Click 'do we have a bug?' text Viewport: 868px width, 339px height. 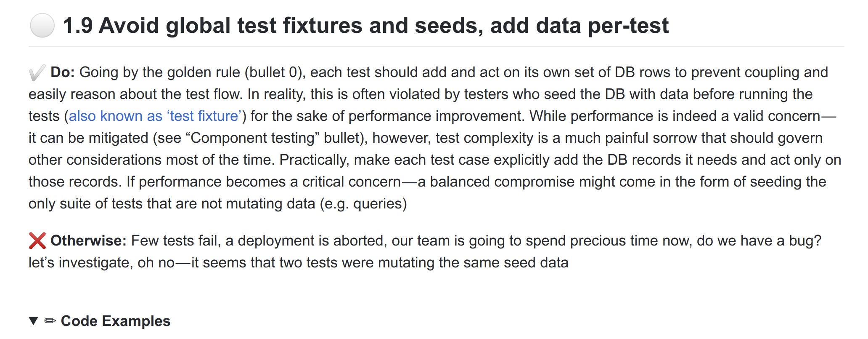pyautogui.click(x=759, y=241)
